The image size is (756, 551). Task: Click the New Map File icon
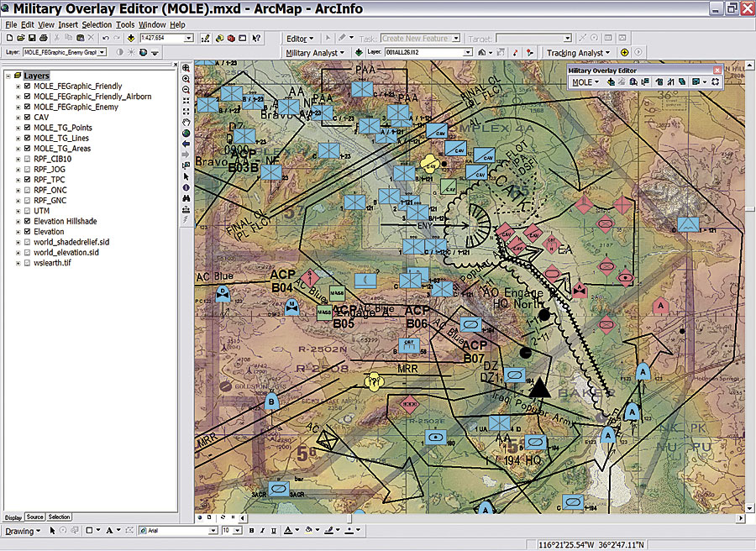tap(9, 38)
